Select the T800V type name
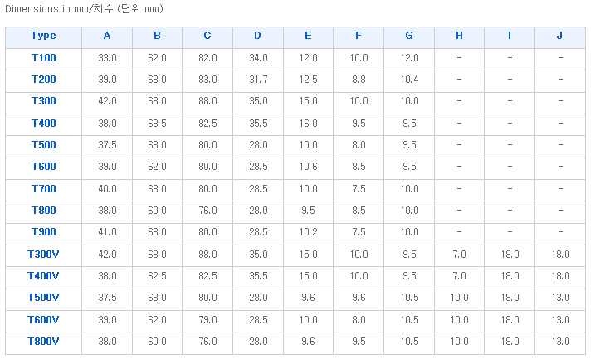605x364 pixels. click(43, 342)
